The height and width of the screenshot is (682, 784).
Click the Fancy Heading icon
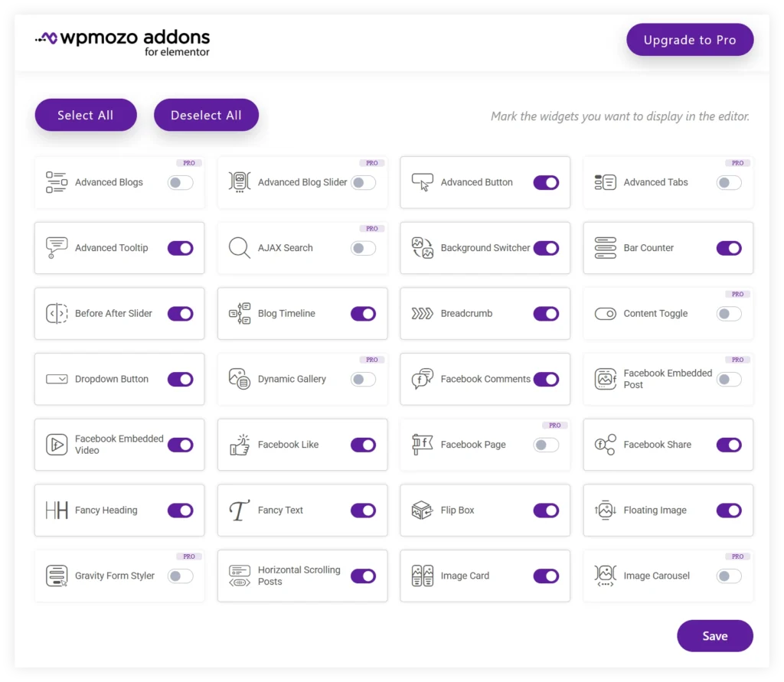[x=57, y=511]
